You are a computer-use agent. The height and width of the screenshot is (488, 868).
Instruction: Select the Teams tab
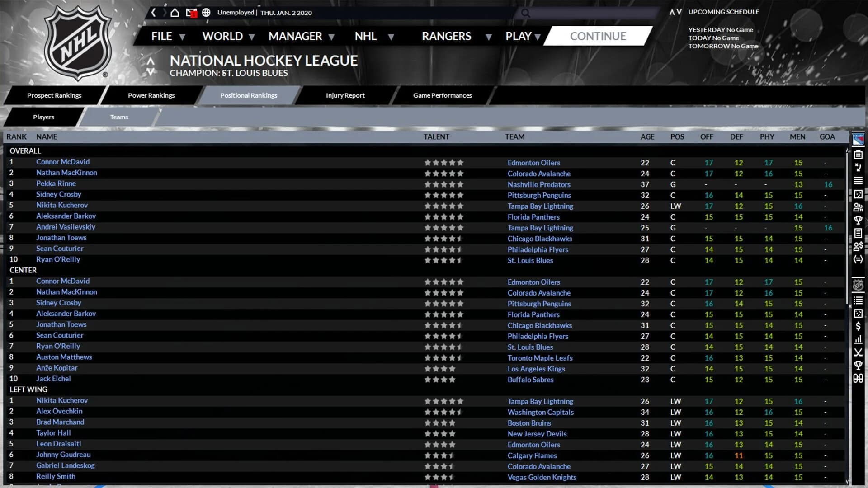pos(118,117)
